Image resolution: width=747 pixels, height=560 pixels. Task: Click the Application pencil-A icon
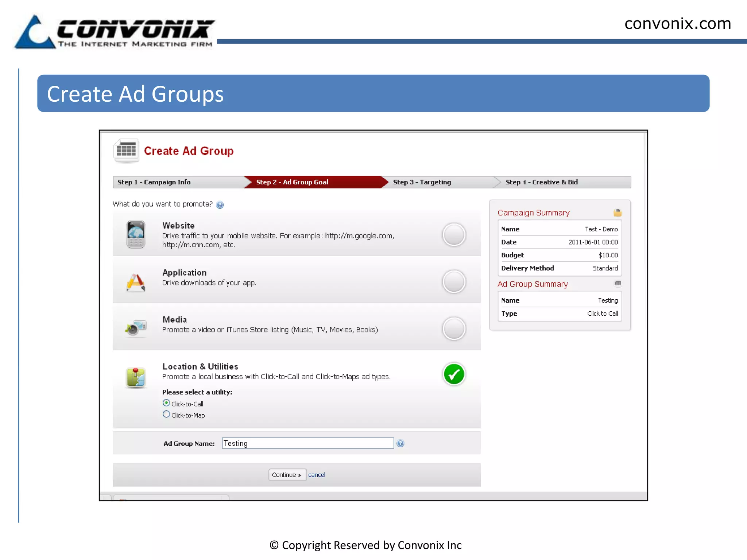(136, 282)
